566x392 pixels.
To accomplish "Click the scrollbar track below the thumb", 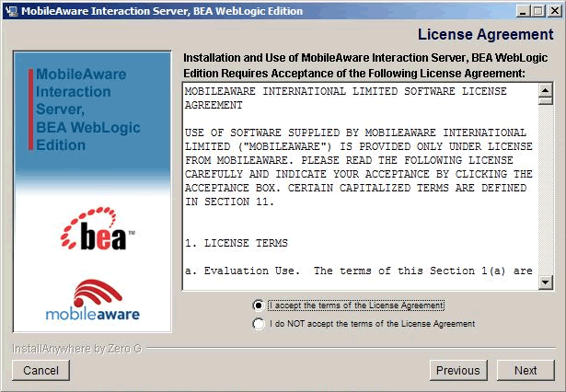I will pyautogui.click(x=546, y=190).
